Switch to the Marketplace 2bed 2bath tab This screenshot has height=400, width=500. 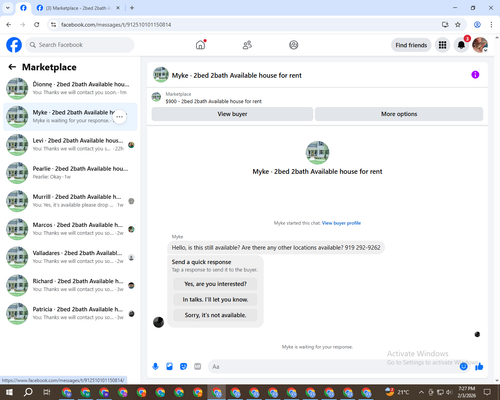(x=78, y=8)
